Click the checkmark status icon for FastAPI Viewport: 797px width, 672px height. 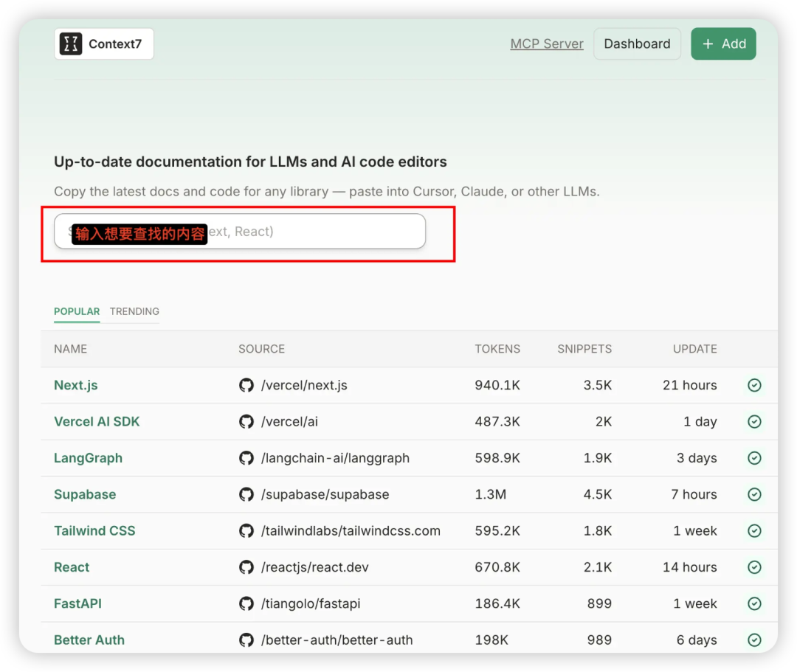754,603
